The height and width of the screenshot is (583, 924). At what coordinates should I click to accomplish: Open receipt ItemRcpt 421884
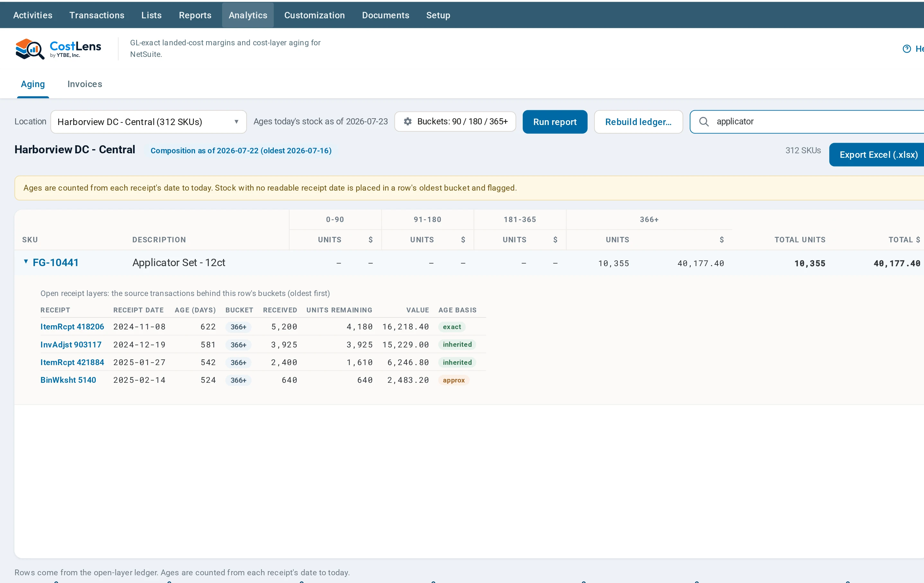tap(72, 362)
